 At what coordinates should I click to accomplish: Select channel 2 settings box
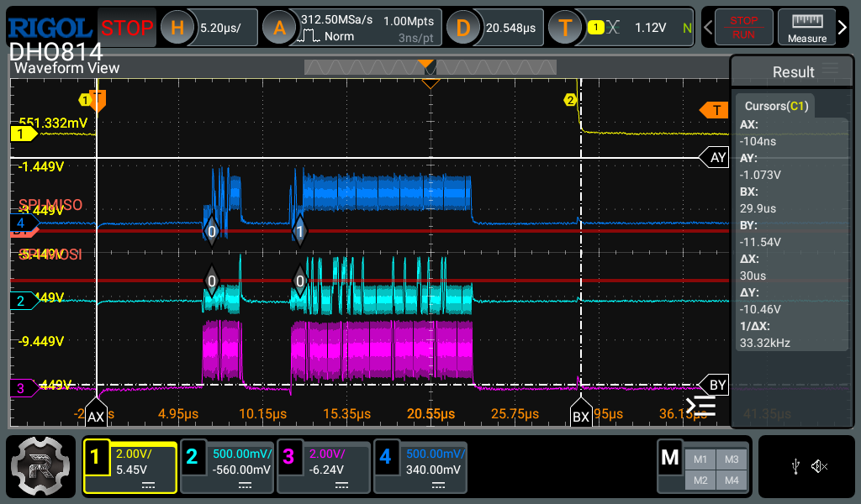tap(227, 467)
